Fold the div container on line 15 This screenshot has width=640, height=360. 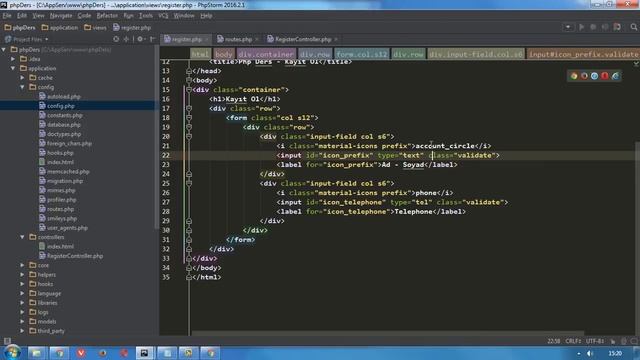189,90
